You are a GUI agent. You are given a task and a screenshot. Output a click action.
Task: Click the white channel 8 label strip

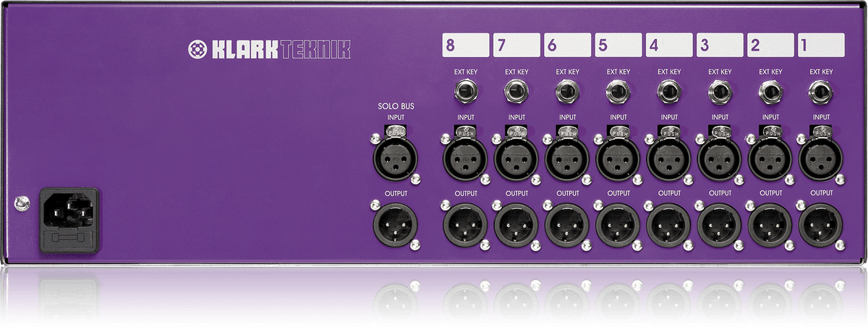(x=466, y=45)
